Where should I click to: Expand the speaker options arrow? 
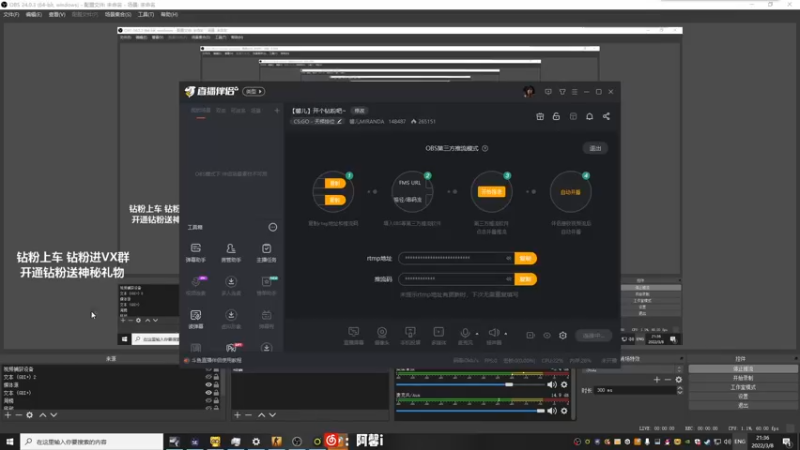pyautogui.click(x=506, y=334)
